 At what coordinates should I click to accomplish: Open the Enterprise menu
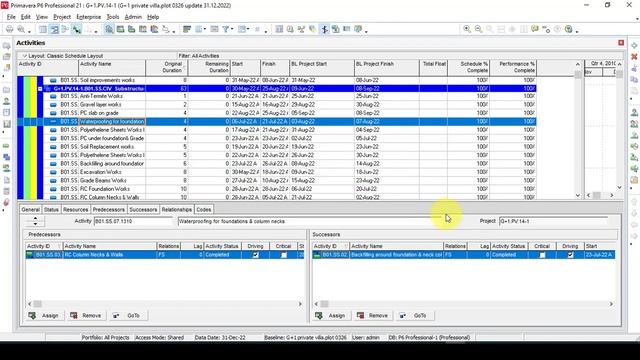[x=89, y=17]
